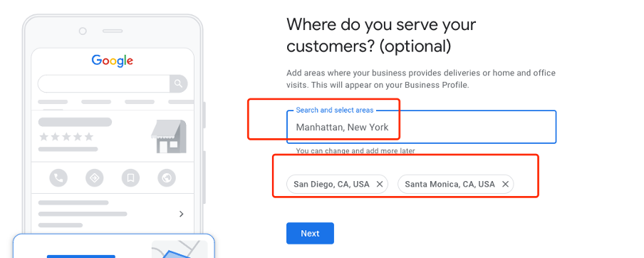Click the bookmark save icon

[x=130, y=178]
